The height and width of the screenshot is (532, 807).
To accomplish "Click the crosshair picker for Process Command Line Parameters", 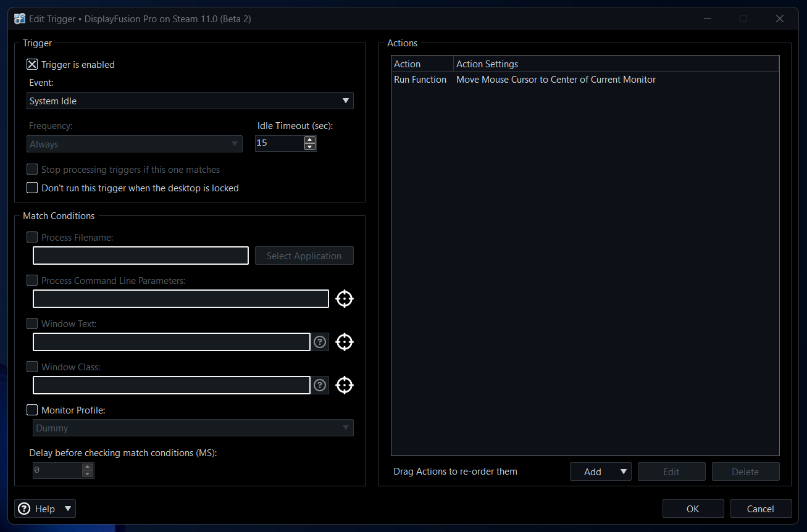I will [345, 299].
